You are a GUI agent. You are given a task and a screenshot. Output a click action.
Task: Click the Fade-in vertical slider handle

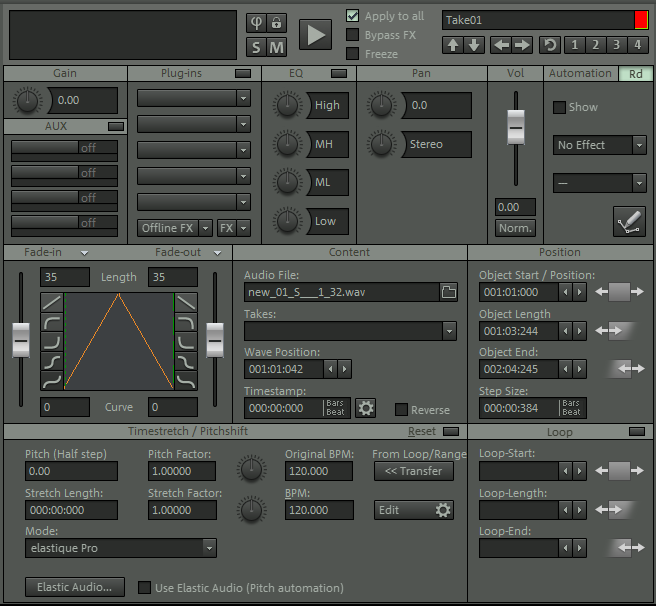click(x=21, y=340)
